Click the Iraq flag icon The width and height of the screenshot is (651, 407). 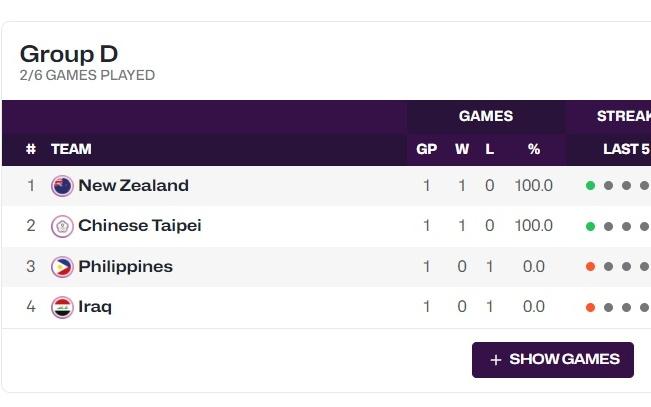62,307
